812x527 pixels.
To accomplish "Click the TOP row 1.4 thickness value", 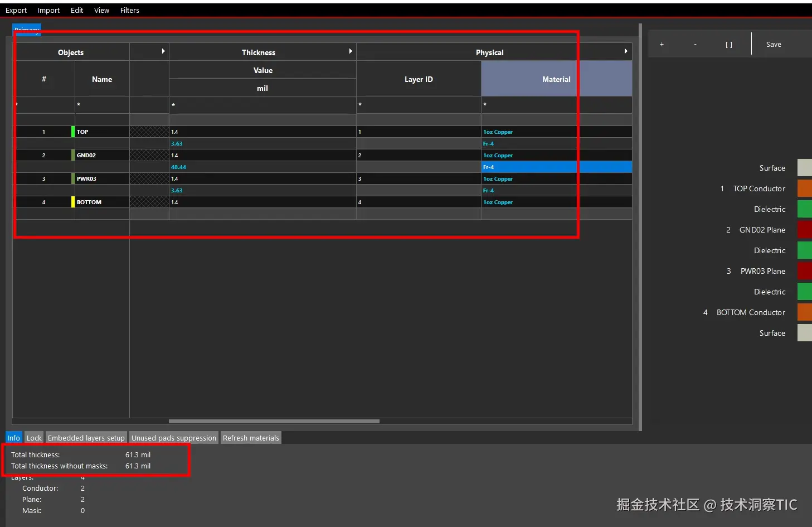I will 262,132.
